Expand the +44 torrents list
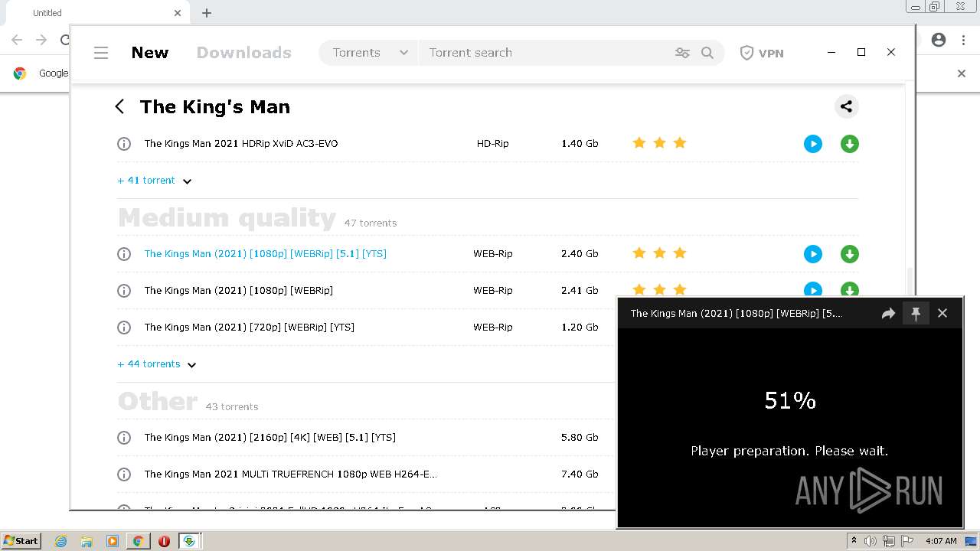 (157, 364)
